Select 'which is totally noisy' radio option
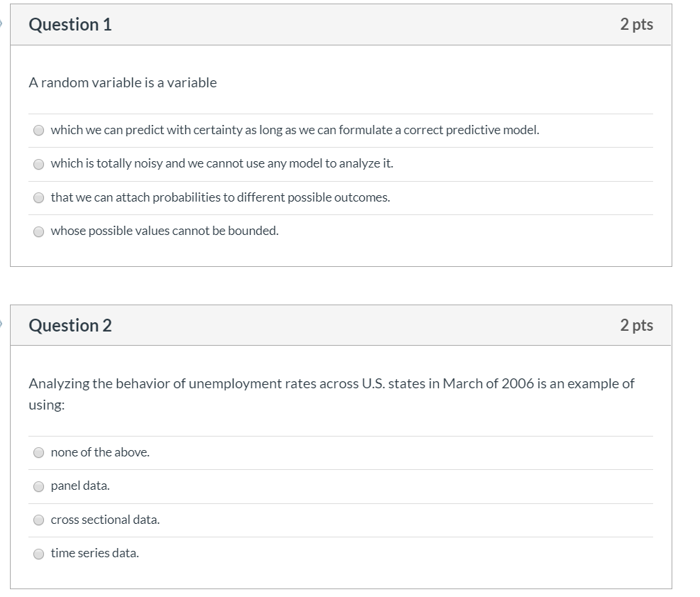The image size is (700, 597). coord(39,164)
